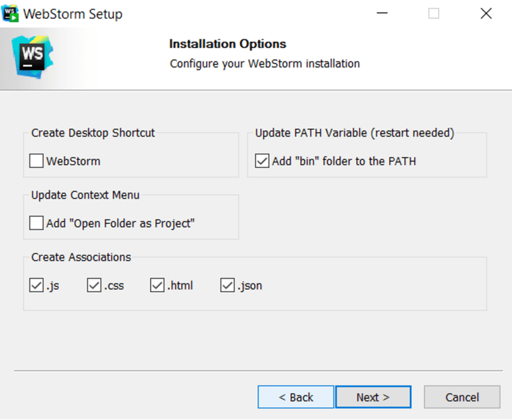Return using the Back button
512x420 pixels.
click(x=295, y=397)
